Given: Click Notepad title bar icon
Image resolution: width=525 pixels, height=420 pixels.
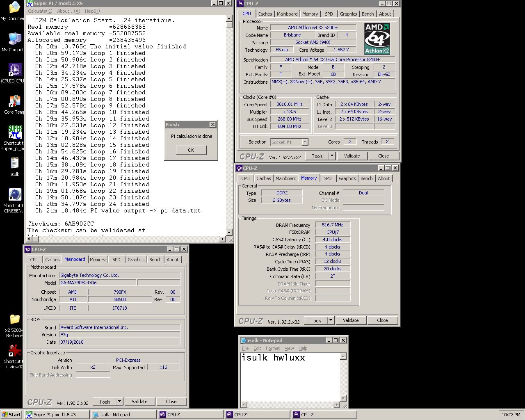Looking at the screenshot, I should tap(244, 340).
